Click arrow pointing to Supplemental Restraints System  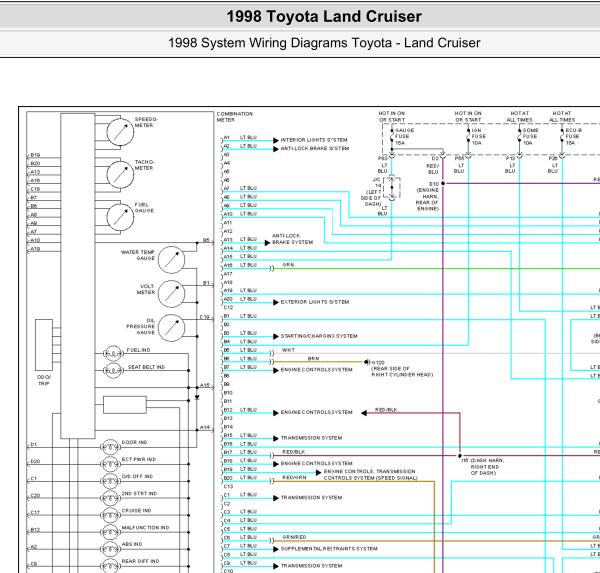tap(276, 549)
